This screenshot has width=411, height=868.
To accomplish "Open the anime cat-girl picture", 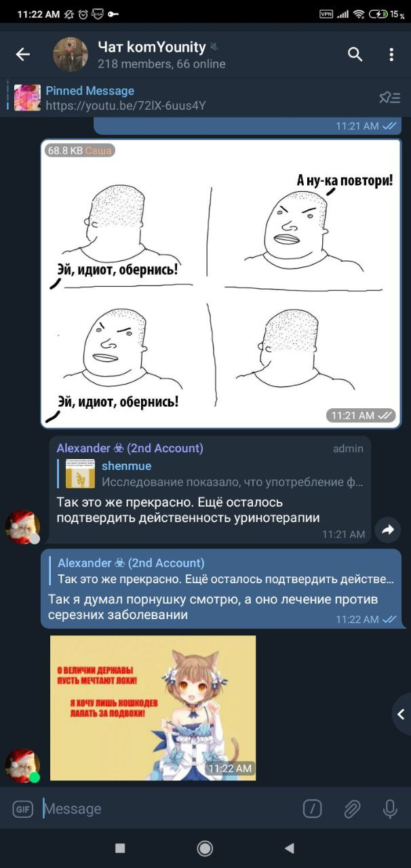I will (x=153, y=708).
